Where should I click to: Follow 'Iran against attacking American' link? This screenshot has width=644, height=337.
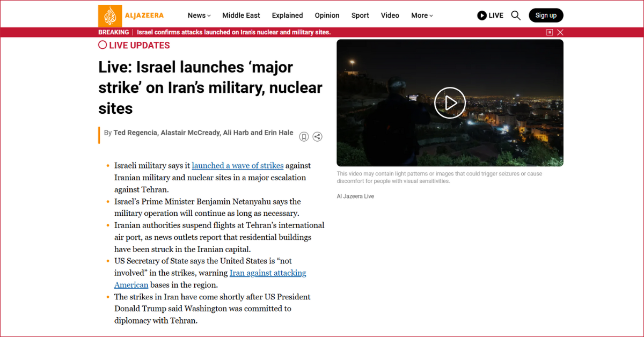point(210,279)
